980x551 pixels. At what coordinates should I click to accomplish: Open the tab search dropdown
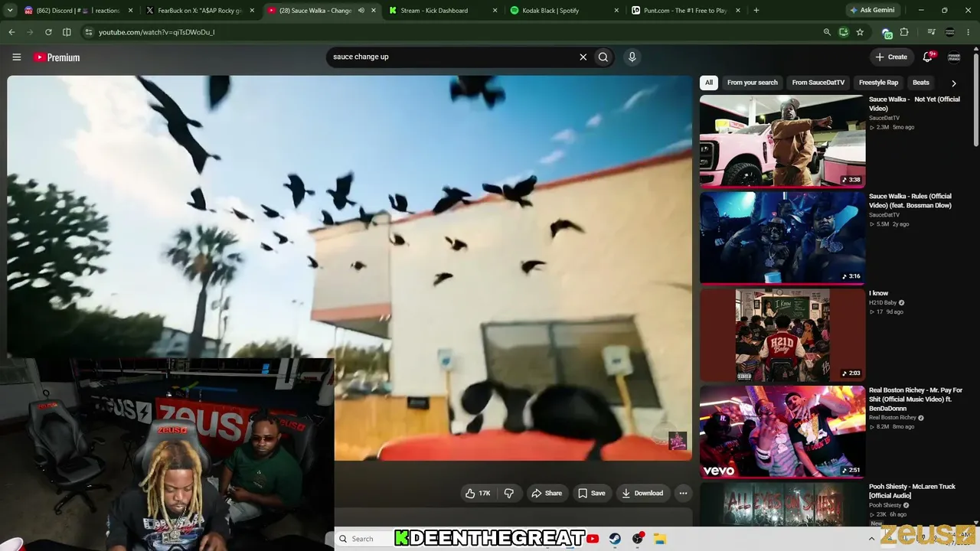9,11
